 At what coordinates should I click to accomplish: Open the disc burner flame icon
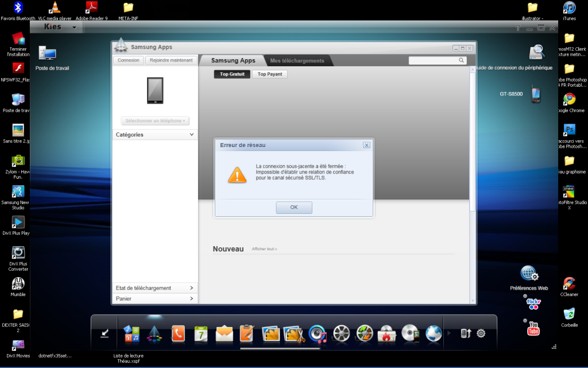(386, 333)
